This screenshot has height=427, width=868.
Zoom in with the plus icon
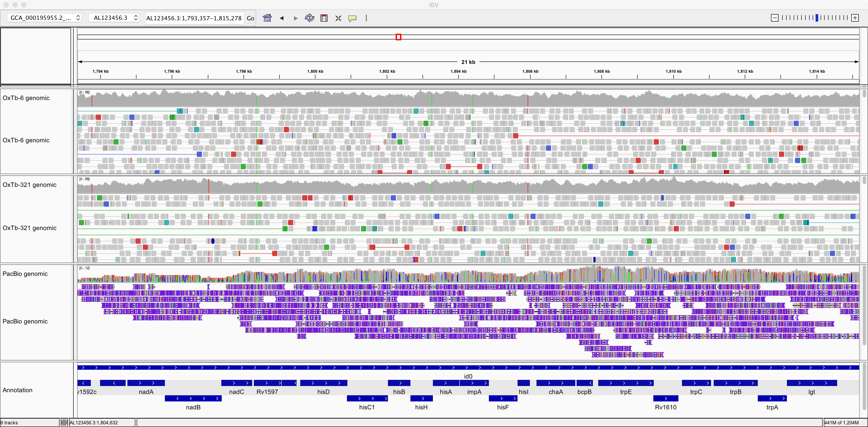[x=855, y=18]
